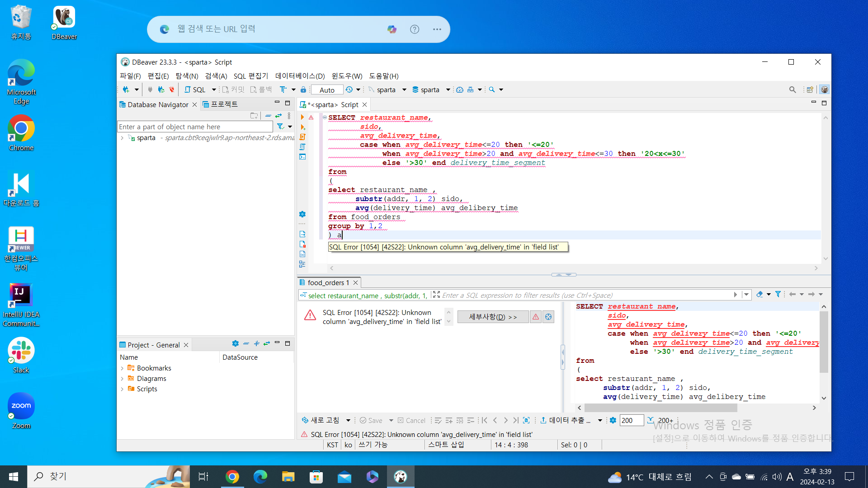The height and width of the screenshot is (488, 868).
Task: Click the create new item plus in Project panel
Action: tap(256, 343)
